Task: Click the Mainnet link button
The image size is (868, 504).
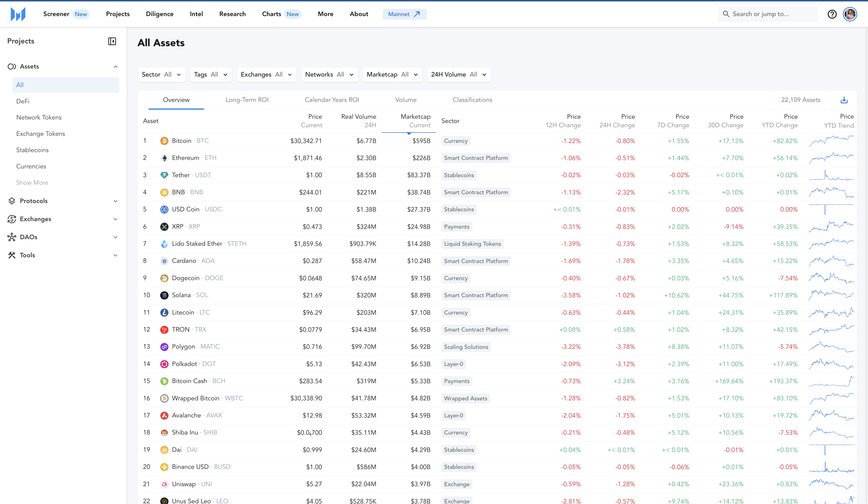Action: coord(404,14)
